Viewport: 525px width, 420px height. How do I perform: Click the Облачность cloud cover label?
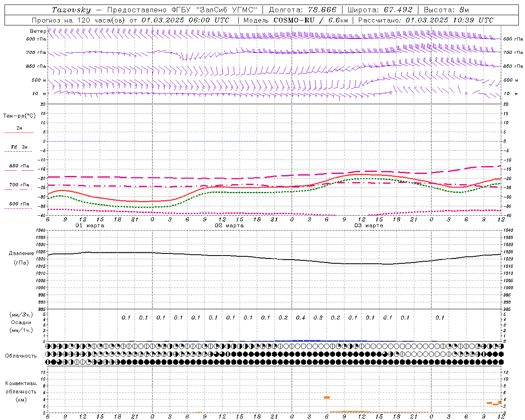[x=21, y=356]
